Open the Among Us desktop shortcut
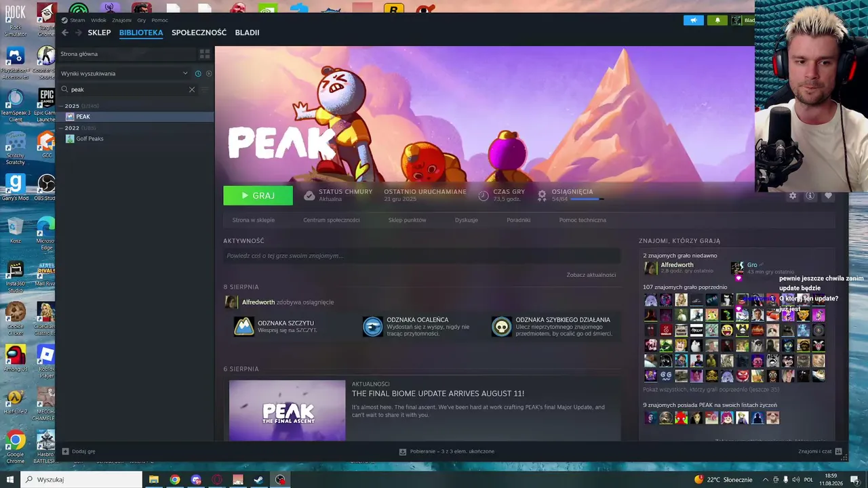 tap(15, 359)
